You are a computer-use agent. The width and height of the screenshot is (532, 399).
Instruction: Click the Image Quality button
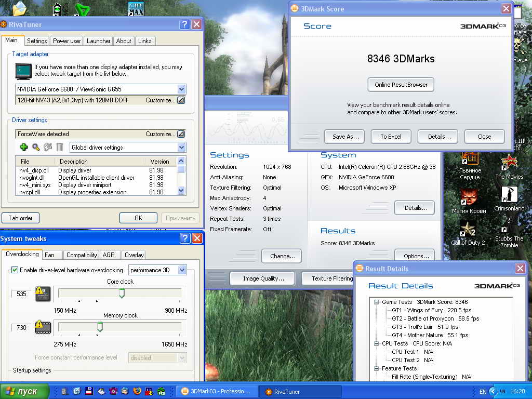(263, 278)
